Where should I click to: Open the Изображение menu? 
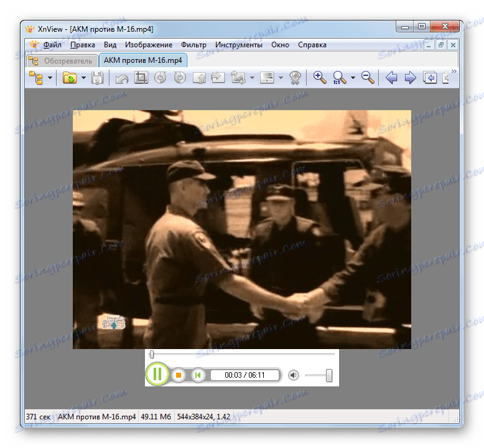click(x=149, y=45)
